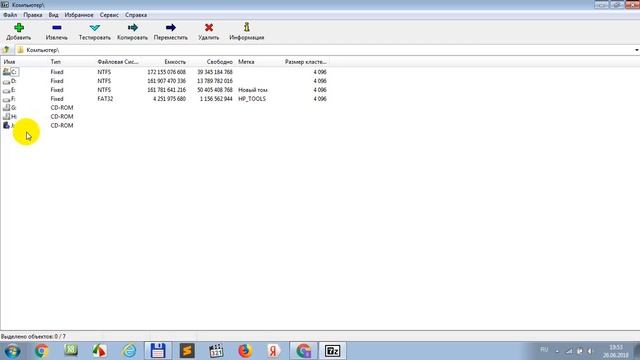Open the Сервис menu
Viewport: 640px width, 360px height.
109,15
